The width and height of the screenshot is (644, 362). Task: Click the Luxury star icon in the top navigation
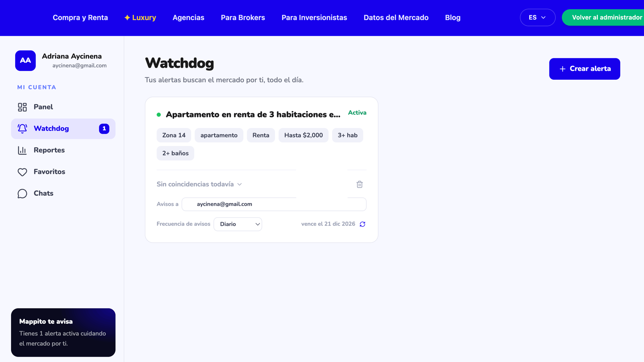pyautogui.click(x=127, y=17)
